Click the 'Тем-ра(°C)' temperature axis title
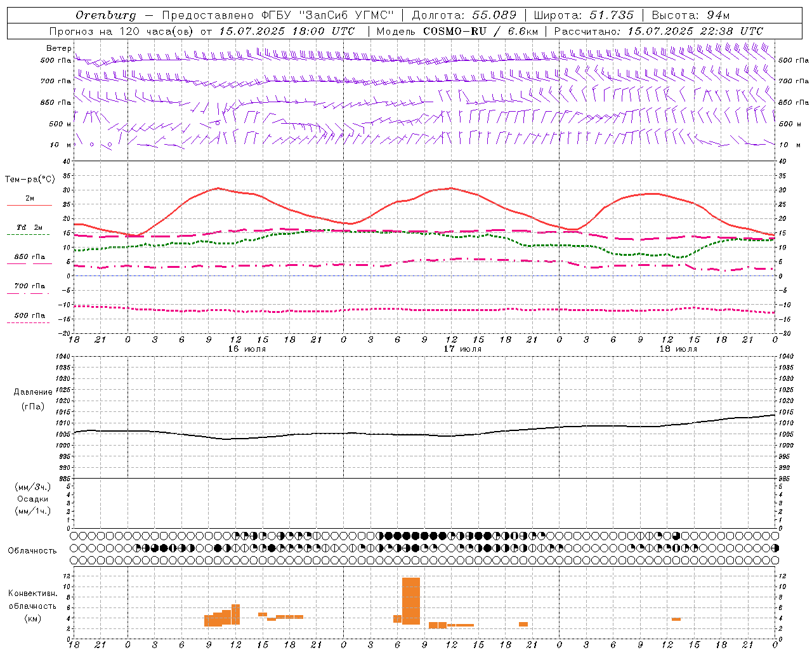812x650 pixels. pos(30,180)
